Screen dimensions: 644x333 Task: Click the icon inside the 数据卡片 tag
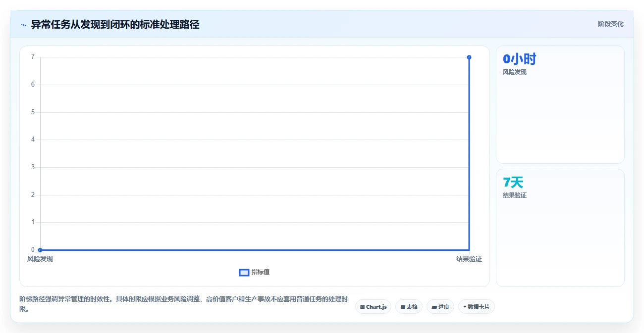465,307
